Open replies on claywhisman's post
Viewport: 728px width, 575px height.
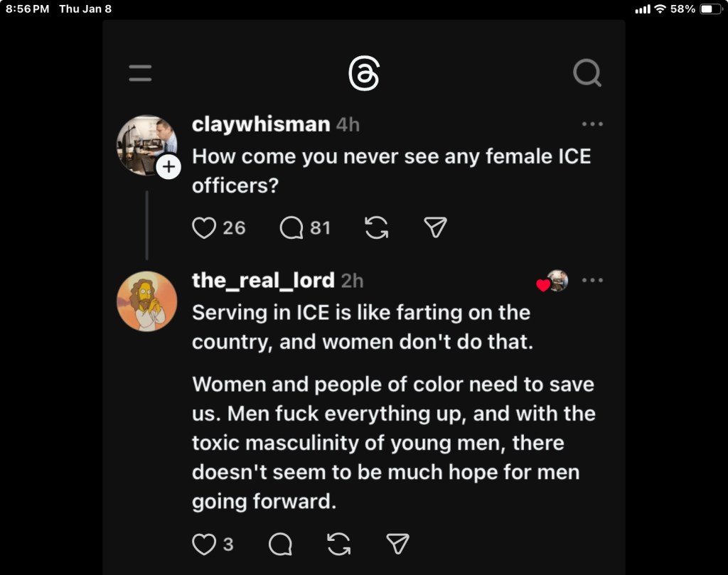[291, 227]
